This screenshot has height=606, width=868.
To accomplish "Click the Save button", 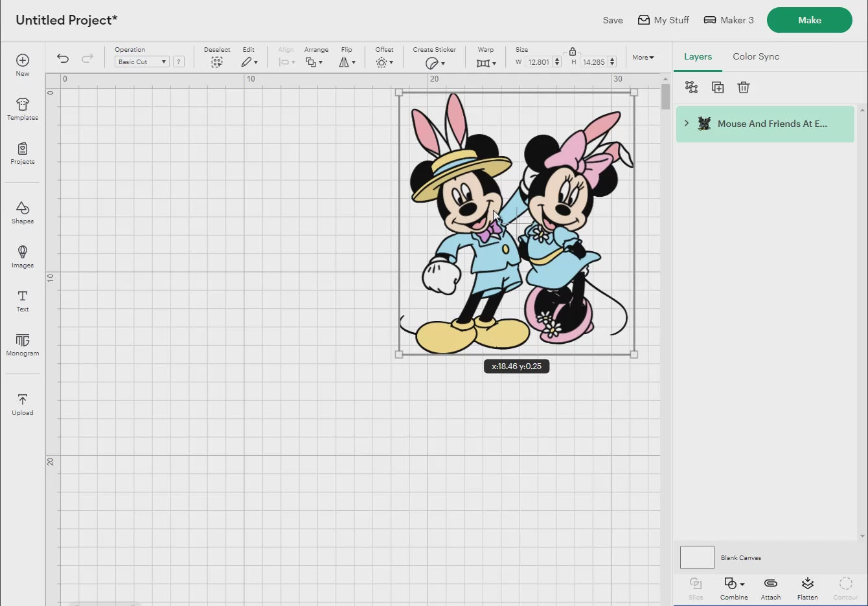I will [613, 20].
